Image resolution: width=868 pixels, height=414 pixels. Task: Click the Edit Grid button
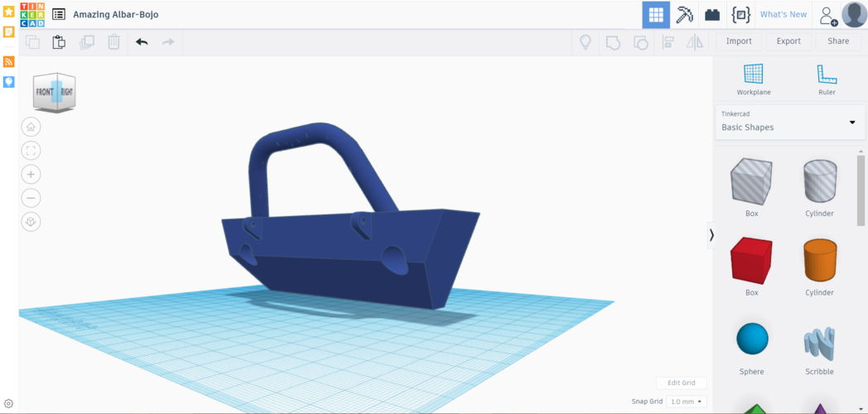pyautogui.click(x=682, y=383)
